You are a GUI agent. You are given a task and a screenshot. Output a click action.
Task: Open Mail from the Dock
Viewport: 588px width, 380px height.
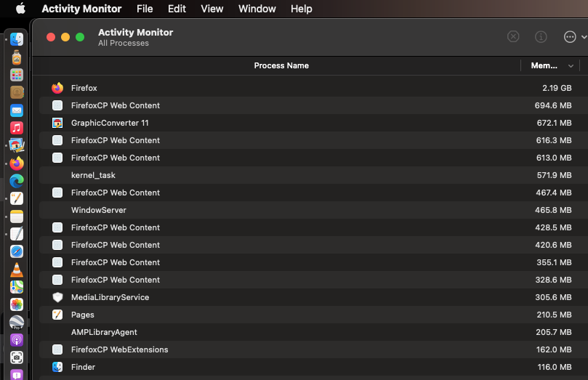click(x=17, y=110)
